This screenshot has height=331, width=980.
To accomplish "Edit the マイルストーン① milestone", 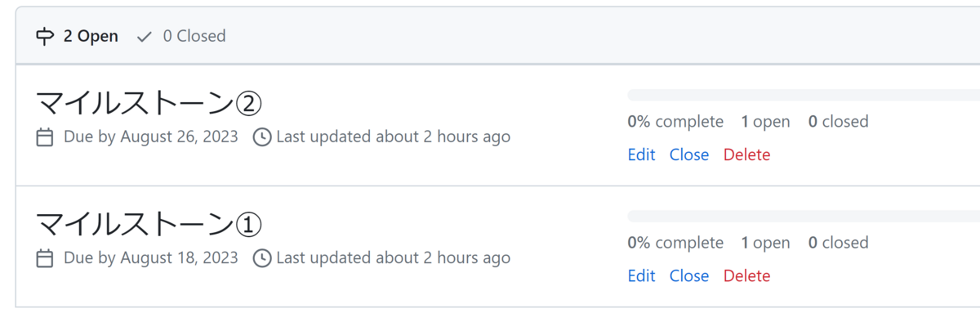I will tap(641, 275).
